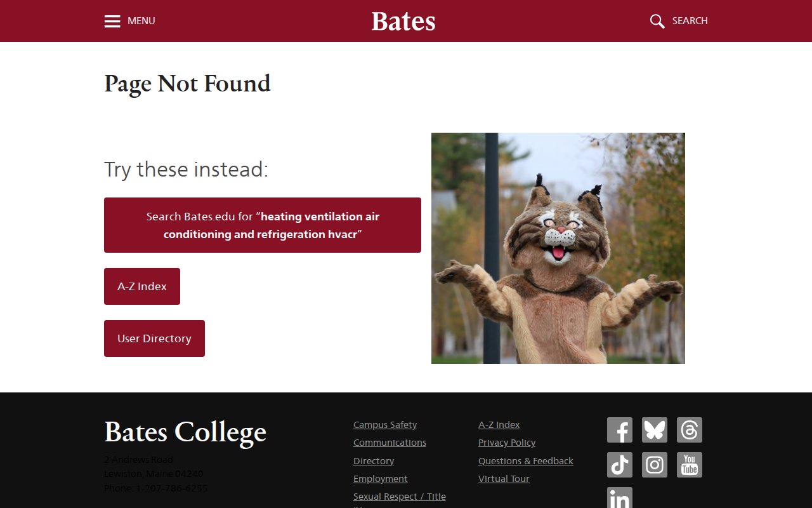Open the Bluesky butterfly icon

(x=654, y=430)
